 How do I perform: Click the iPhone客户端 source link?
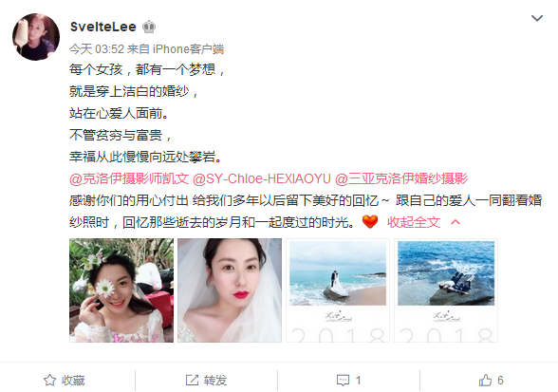pyautogui.click(x=188, y=48)
